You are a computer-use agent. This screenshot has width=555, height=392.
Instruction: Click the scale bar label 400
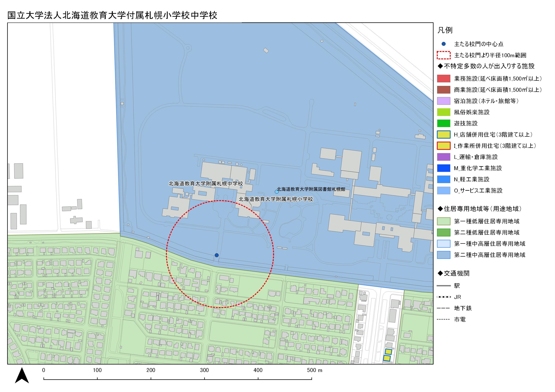(258, 370)
